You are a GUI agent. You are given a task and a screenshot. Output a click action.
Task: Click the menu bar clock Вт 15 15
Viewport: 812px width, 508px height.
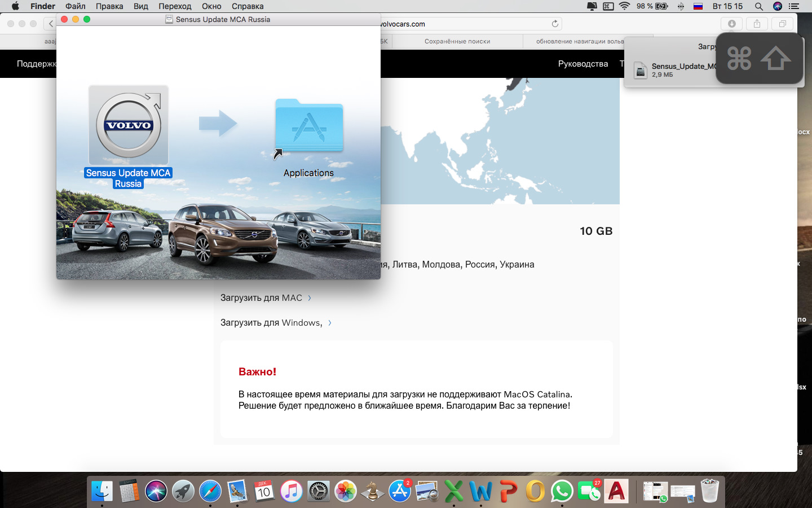click(727, 6)
